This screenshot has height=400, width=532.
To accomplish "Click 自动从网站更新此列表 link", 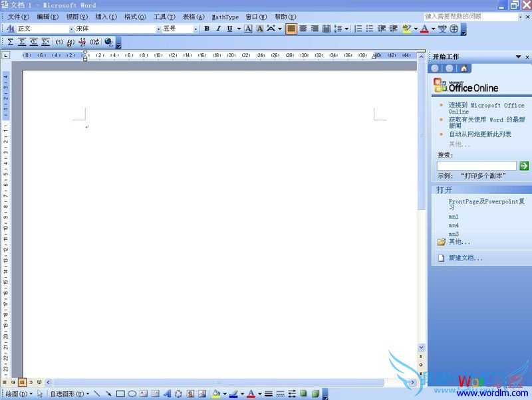I will pyautogui.click(x=479, y=134).
